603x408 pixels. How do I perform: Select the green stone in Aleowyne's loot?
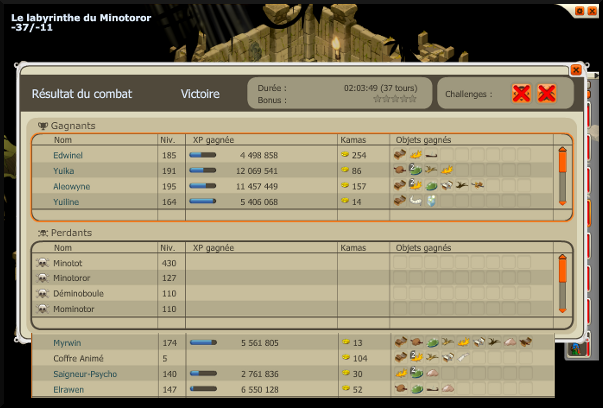tap(431, 185)
